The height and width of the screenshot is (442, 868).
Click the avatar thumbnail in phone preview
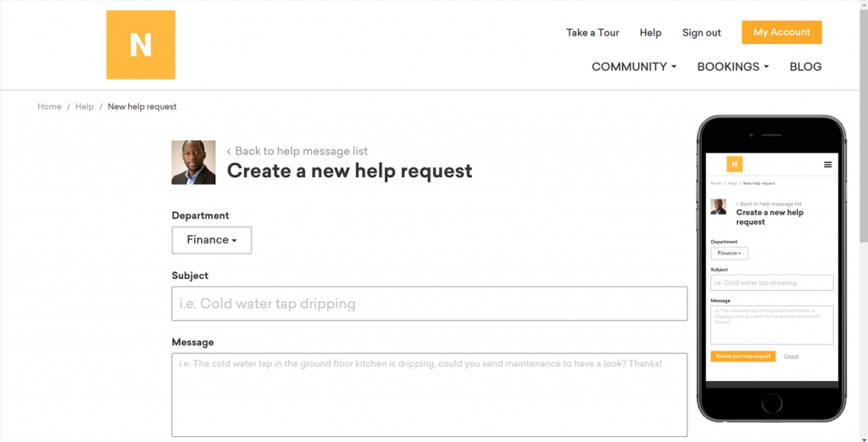click(x=718, y=207)
